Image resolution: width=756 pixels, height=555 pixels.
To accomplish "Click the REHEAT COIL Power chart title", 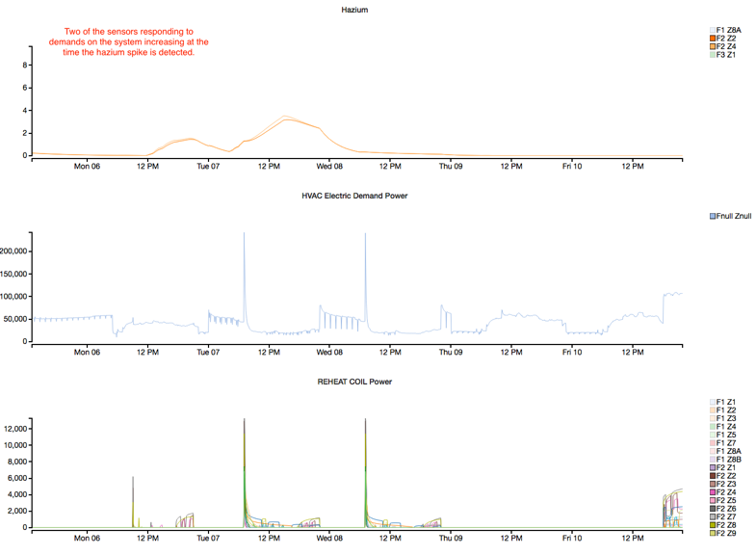I will (354, 382).
